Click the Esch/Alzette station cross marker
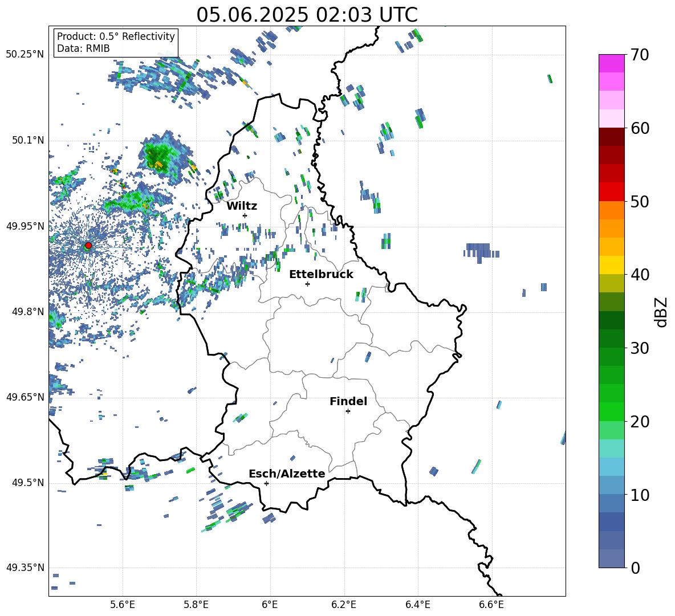 [266, 483]
